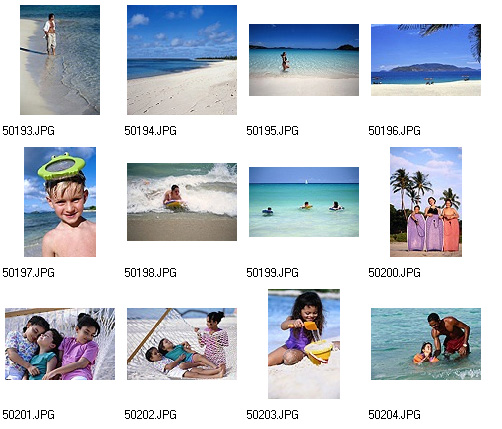
Task: Click the 50202.JPG file name
Action: (150, 415)
